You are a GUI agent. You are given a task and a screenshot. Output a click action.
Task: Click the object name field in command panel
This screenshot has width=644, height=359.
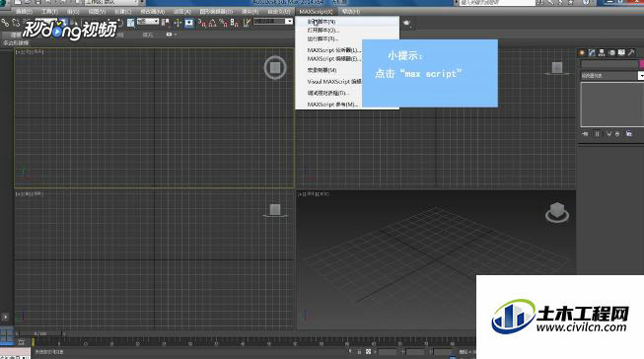(609, 64)
